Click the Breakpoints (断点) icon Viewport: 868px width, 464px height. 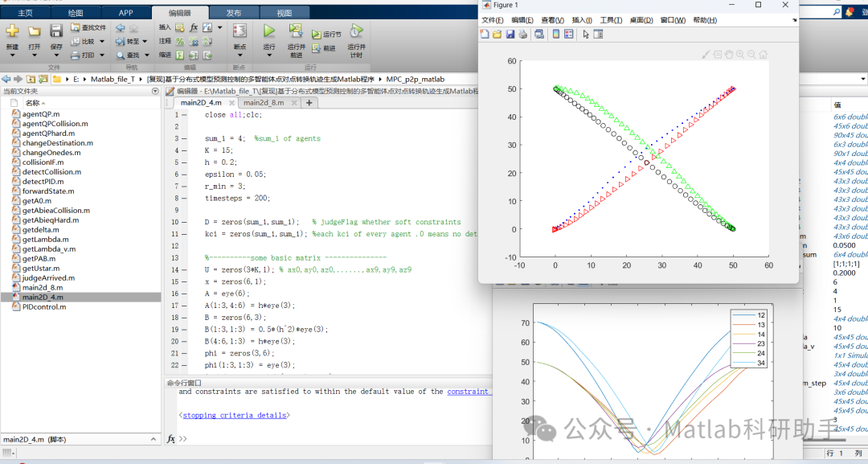(240, 31)
